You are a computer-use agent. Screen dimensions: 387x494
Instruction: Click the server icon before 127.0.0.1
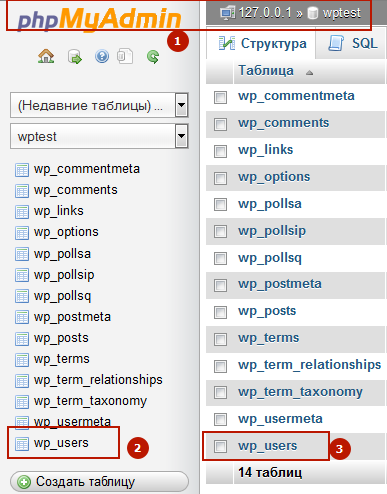pos(227,14)
